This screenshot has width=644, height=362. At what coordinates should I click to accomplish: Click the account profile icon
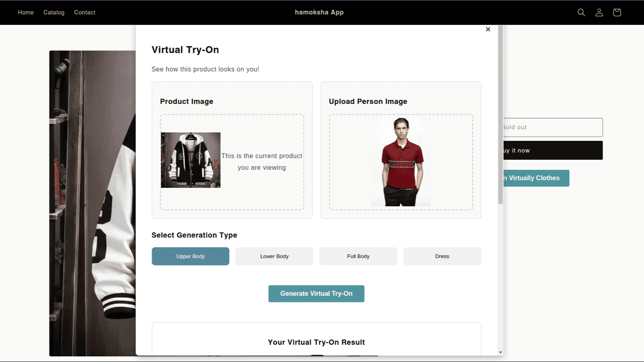tap(599, 12)
